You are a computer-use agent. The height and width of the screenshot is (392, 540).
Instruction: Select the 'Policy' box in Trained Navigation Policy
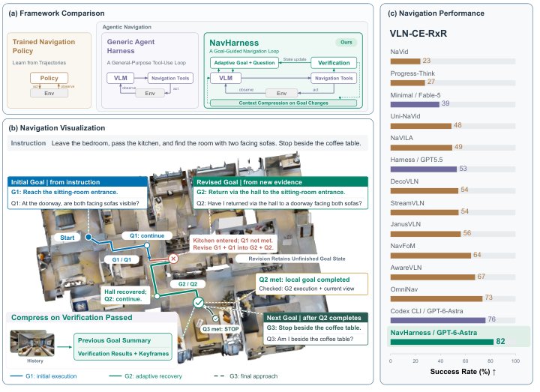49,78
